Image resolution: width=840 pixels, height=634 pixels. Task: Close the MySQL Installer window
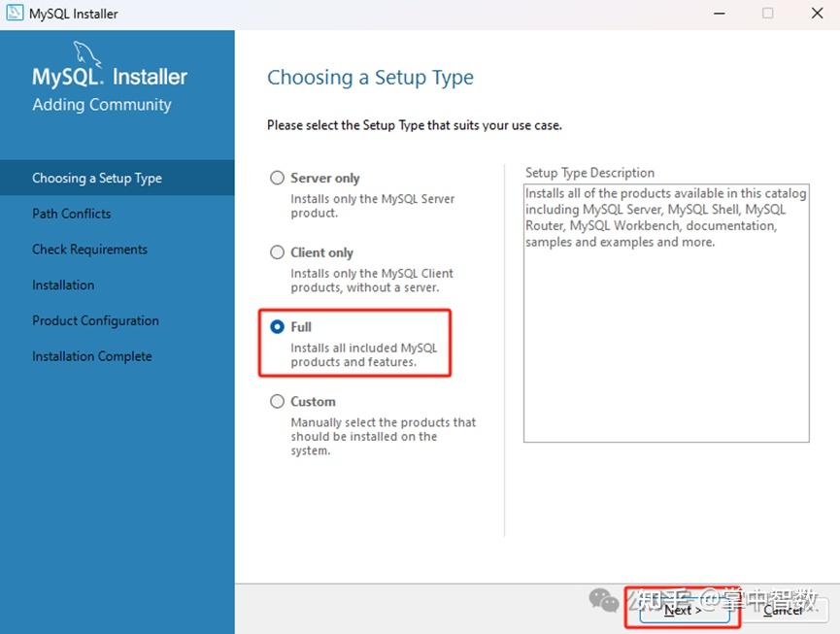(x=817, y=14)
